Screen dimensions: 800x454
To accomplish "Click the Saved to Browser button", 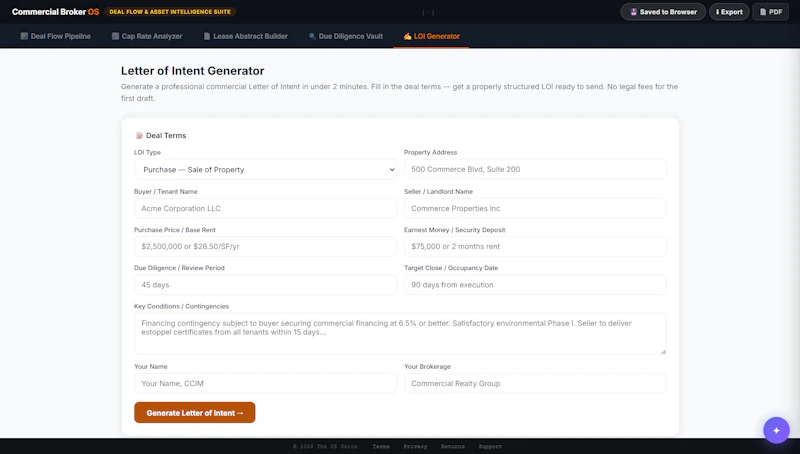I will pyautogui.click(x=663, y=12).
